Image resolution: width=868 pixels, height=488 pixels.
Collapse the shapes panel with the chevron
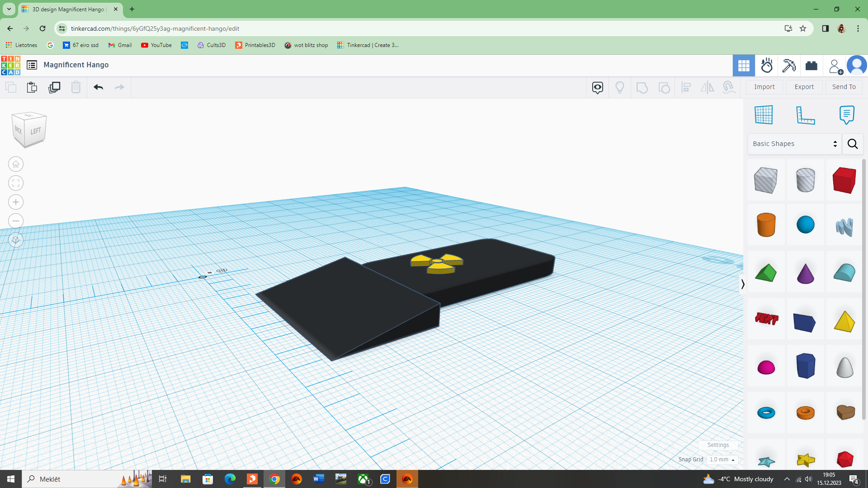[x=742, y=284]
